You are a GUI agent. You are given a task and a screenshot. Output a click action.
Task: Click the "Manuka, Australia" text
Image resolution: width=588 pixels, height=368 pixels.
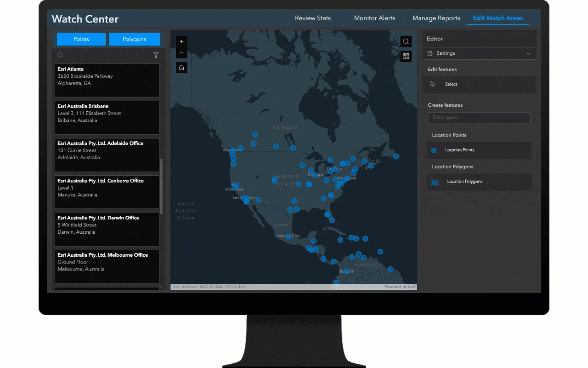click(x=77, y=195)
